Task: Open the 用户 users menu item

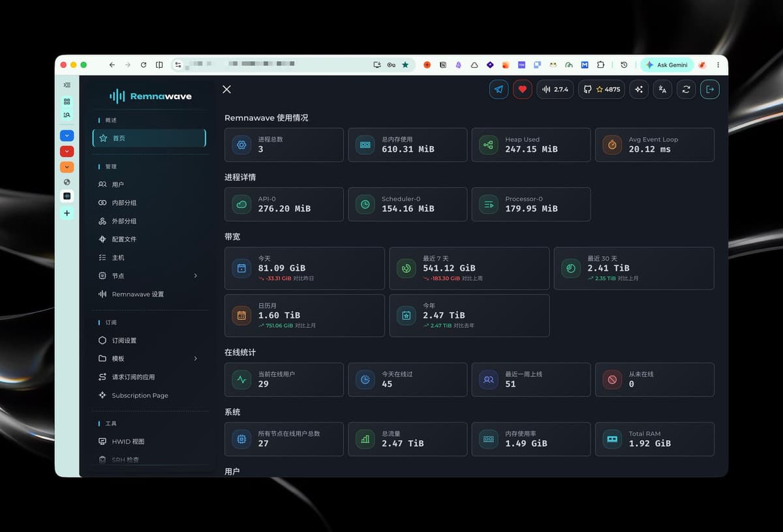Action: point(149,185)
